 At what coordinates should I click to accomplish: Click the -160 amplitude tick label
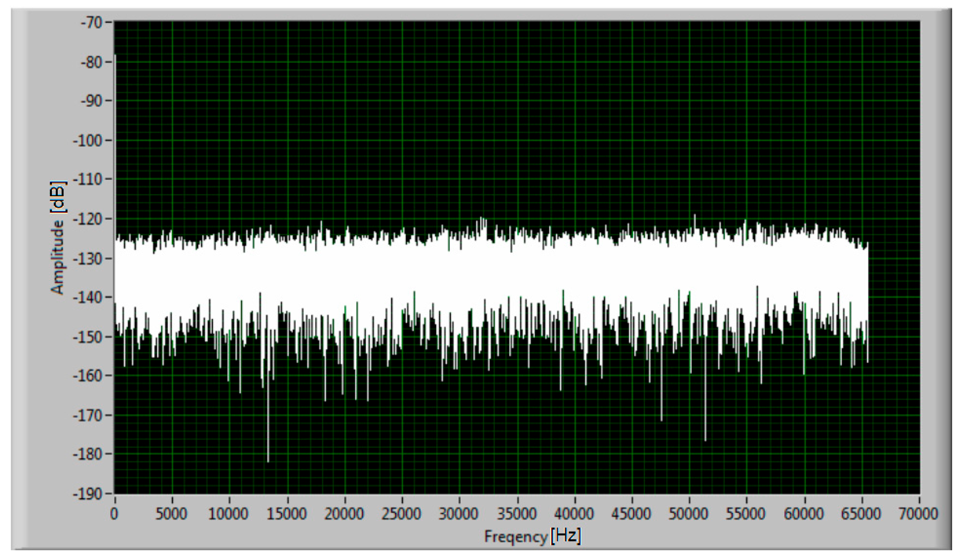[88, 375]
